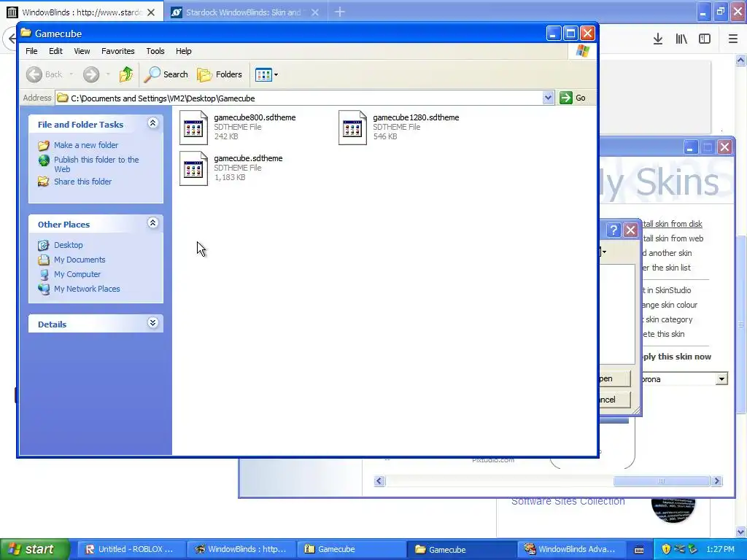Click left arrow of horizontal scrollbar
This screenshot has height=560, width=747.
379,481
